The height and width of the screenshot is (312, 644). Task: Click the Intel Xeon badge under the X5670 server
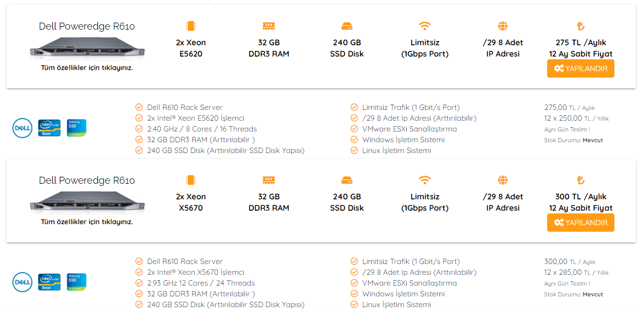click(x=49, y=282)
